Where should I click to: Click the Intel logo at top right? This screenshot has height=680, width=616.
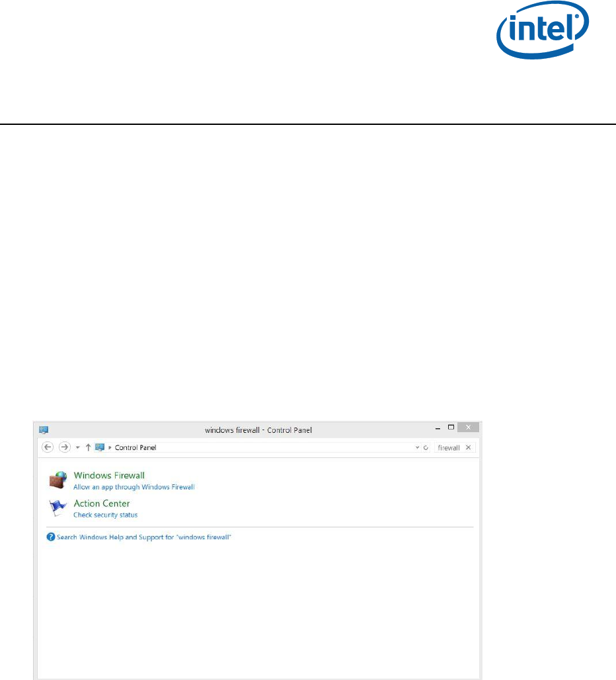point(543,30)
